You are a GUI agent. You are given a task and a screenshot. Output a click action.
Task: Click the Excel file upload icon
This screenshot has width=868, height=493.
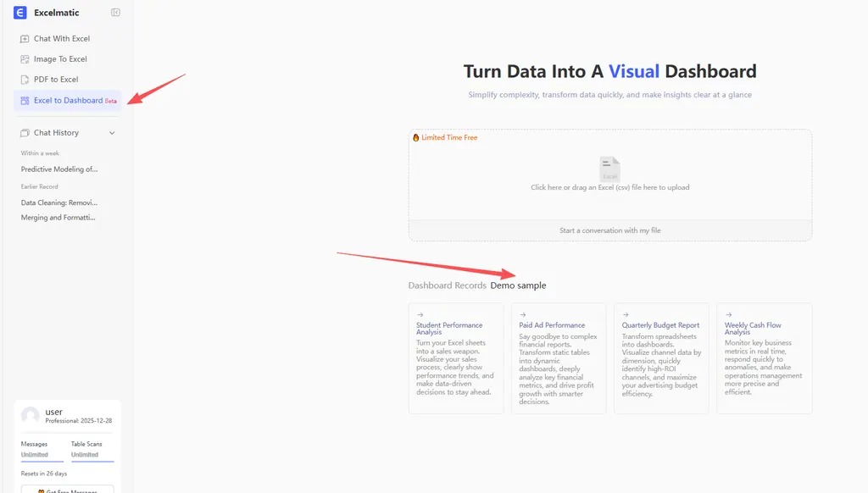point(609,169)
